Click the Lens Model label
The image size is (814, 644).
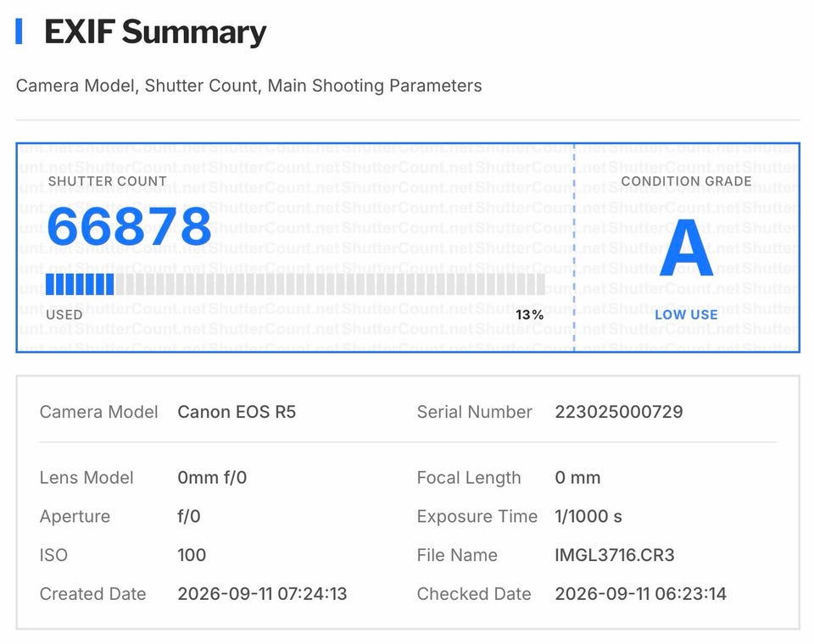pos(86,477)
